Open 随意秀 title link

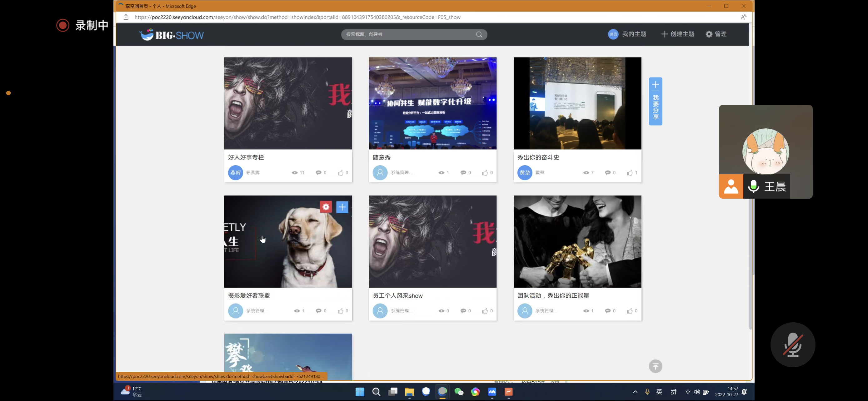click(x=382, y=157)
